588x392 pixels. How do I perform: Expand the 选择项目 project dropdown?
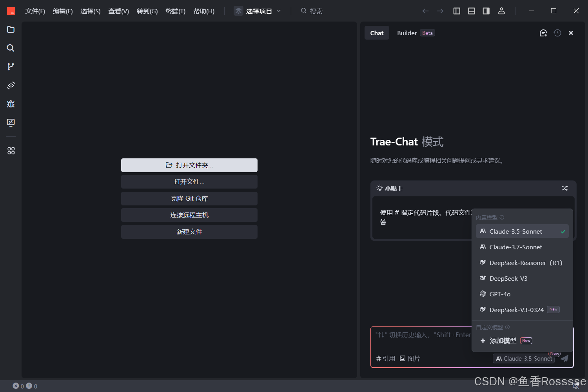coord(258,11)
